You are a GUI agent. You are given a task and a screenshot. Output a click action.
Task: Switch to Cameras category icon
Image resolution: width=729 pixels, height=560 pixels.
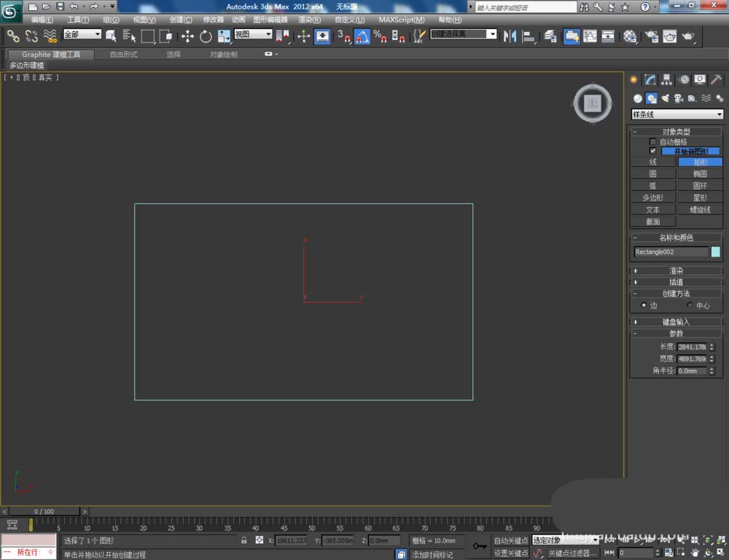pyautogui.click(x=678, y=98)
